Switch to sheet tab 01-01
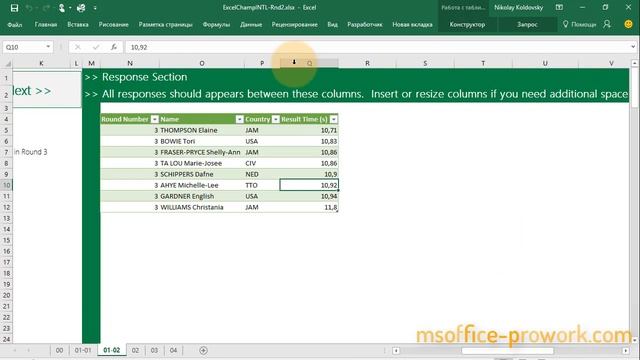The width and height of the screenshot is (640, 360). coord(83,350)
